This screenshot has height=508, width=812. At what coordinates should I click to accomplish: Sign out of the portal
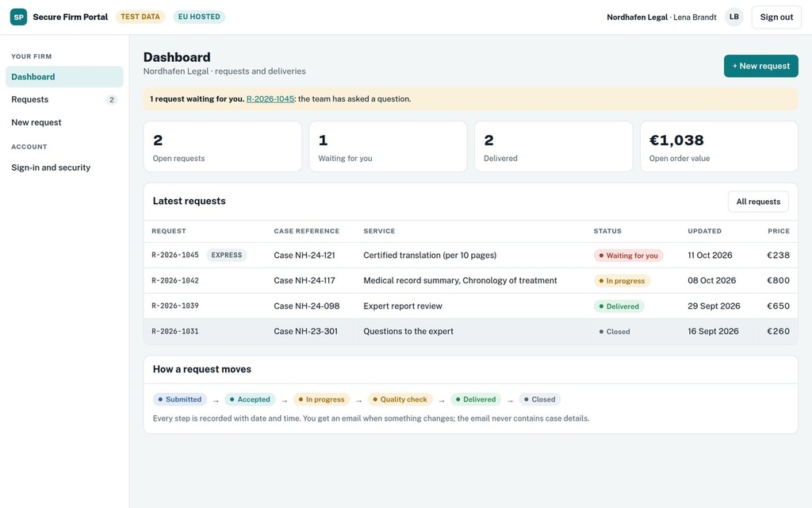[776, 17]
